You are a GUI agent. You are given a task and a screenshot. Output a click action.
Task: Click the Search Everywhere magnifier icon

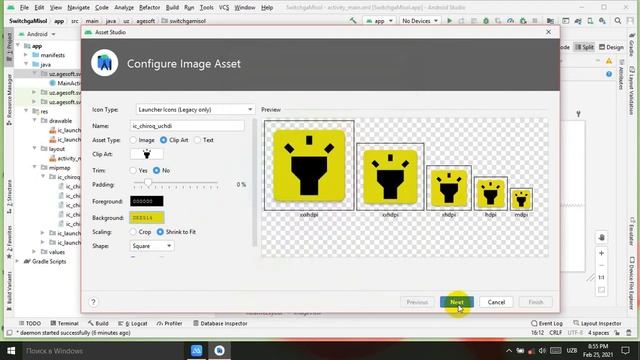click(x=618, y=20)
